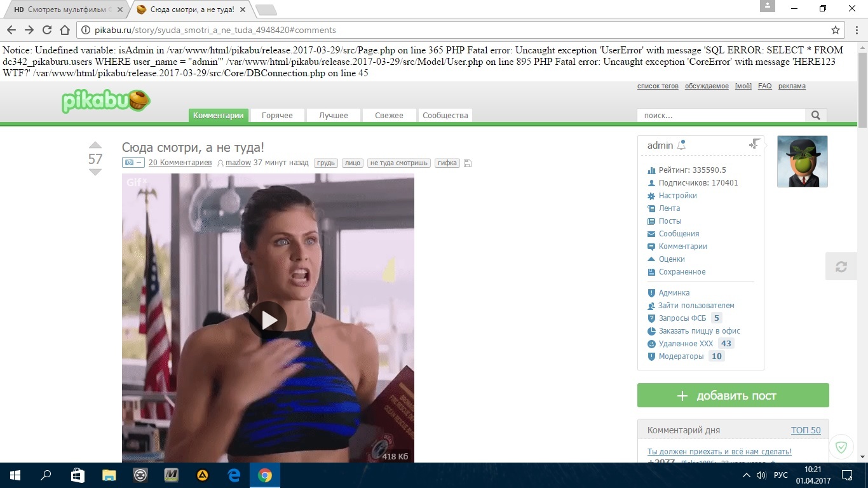Open the обсуждаемое link

point(707,86)
